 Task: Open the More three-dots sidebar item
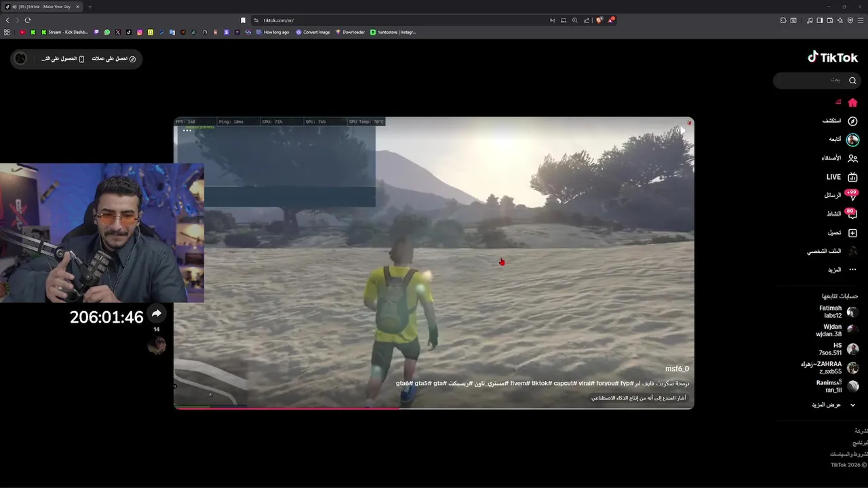[x=852, y=270]
